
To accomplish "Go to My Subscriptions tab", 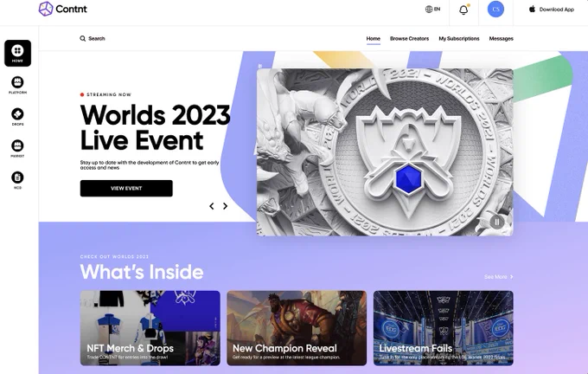I will (x=459, y=38).
